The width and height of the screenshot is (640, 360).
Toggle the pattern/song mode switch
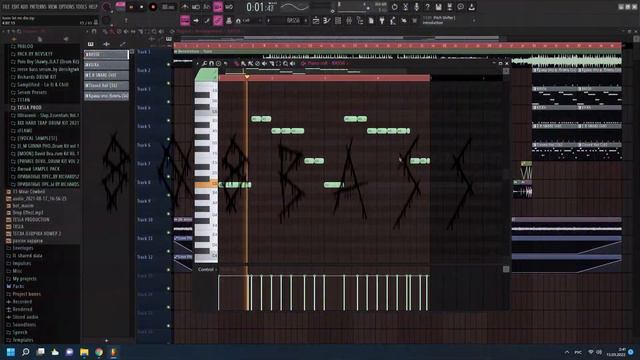120,7
